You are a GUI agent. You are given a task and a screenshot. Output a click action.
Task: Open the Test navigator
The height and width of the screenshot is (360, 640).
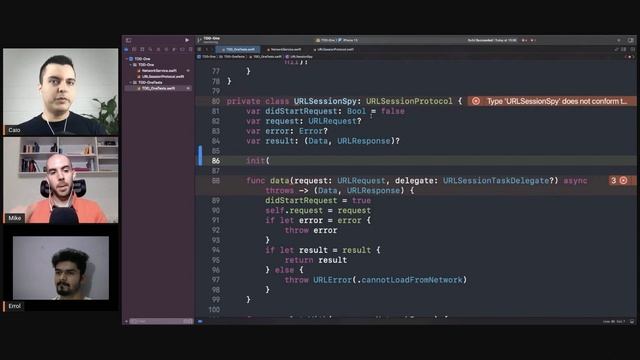click(166, 49)
